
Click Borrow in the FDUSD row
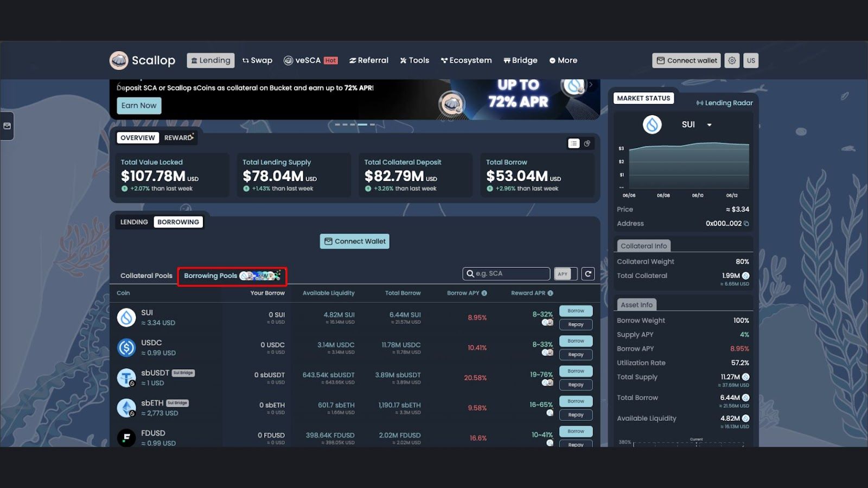click(x=576, y=431)
